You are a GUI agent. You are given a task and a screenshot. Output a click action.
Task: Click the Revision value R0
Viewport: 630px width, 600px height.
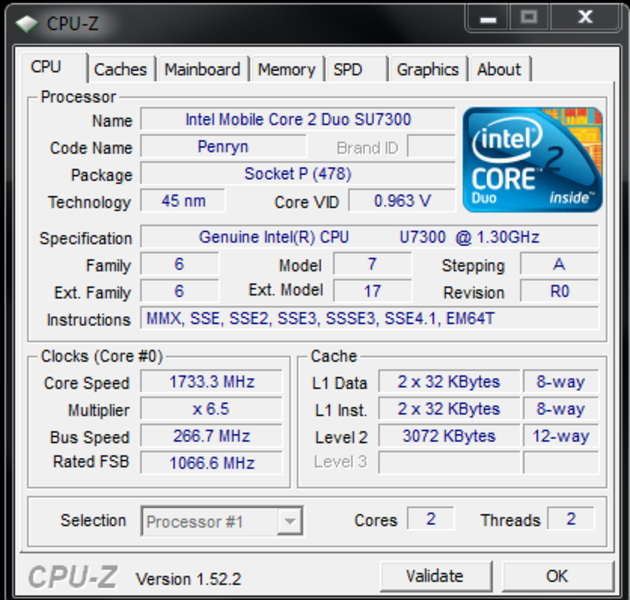[559, 291]
